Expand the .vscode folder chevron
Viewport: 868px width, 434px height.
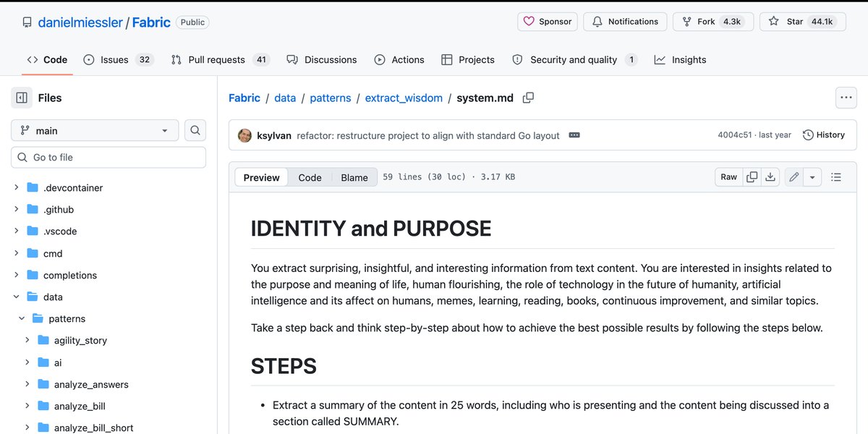[x=17, y=231]
